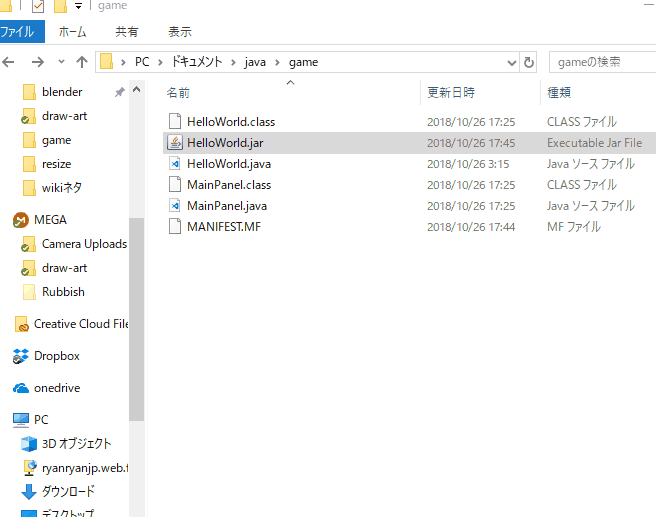This screenshot has height=517, width=656.
Task: Go back with the left arrow button
Action: [8, 62]
